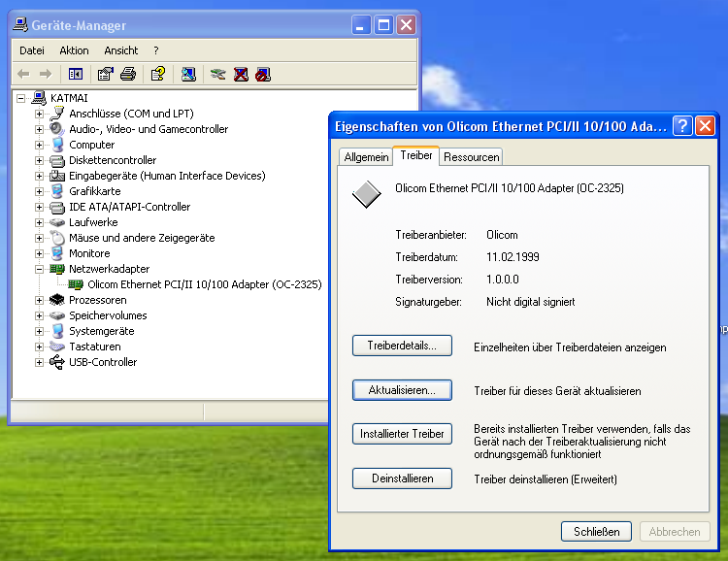This screenshot has width=728, height=561.
Task: Toggle the console tree pane toolbar icon
Action: point(75,74)
